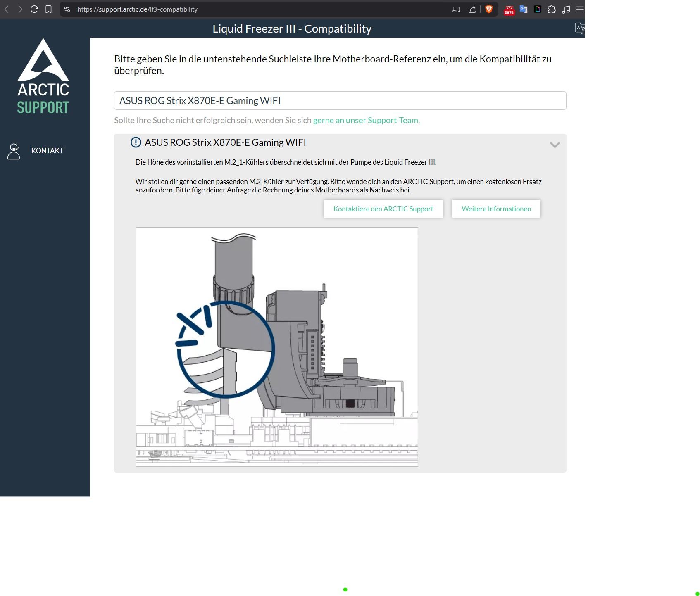Open the page language translate icon
The height and width of the screenshot is (596, 700).
click(x=580, y=28)
